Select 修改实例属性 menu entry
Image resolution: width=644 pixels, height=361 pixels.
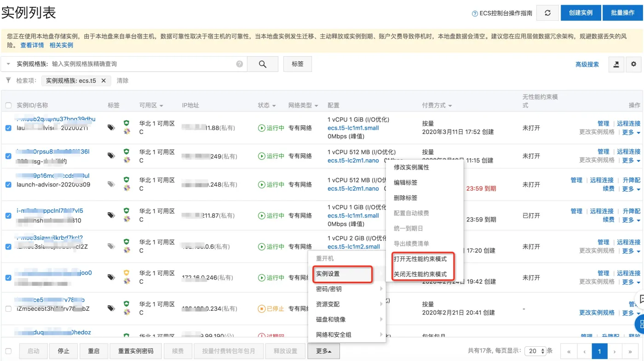[x=411, y=167]
